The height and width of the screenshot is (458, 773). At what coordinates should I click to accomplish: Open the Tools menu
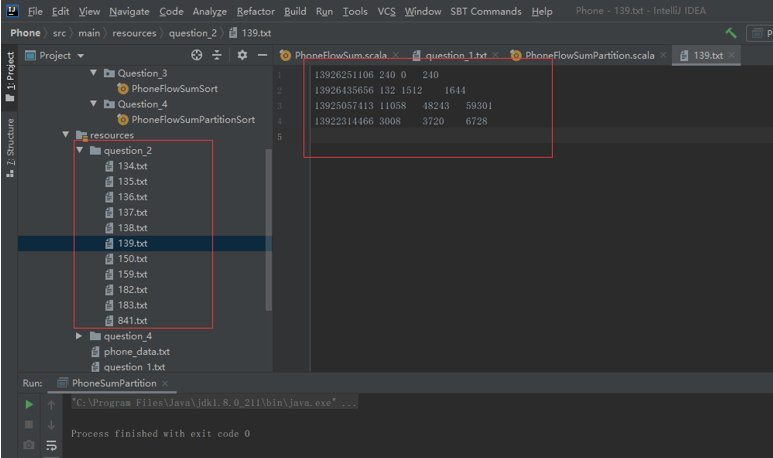[355, 11]
